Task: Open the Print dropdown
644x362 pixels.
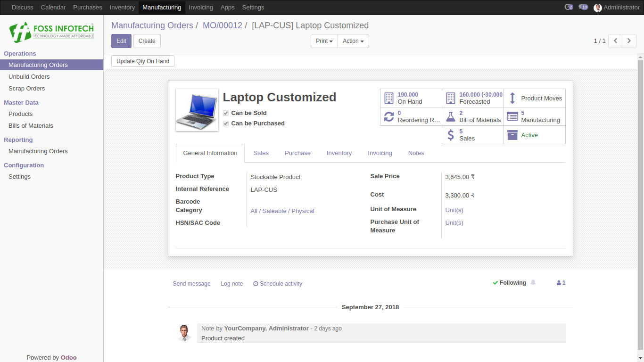Action: (x=324, y=41)
